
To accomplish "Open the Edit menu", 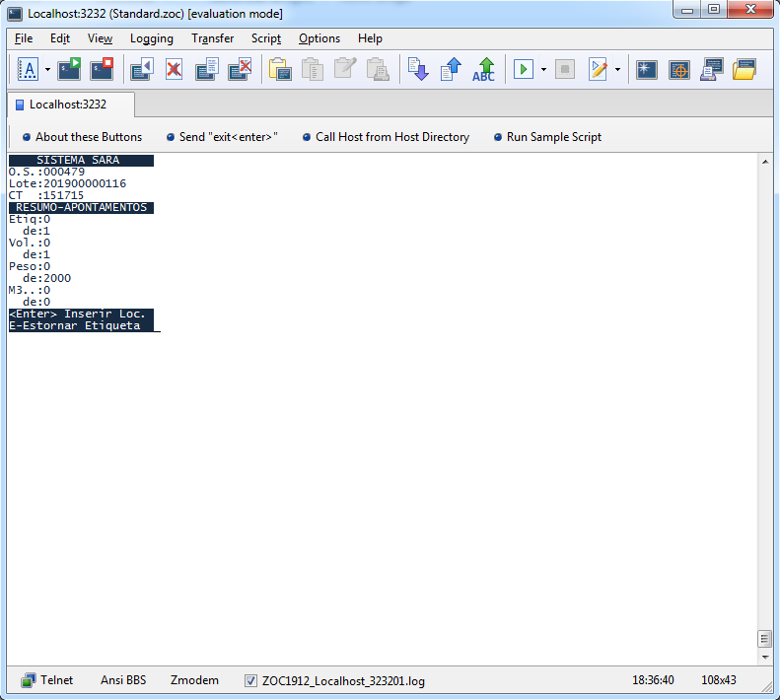I will 60,38.
